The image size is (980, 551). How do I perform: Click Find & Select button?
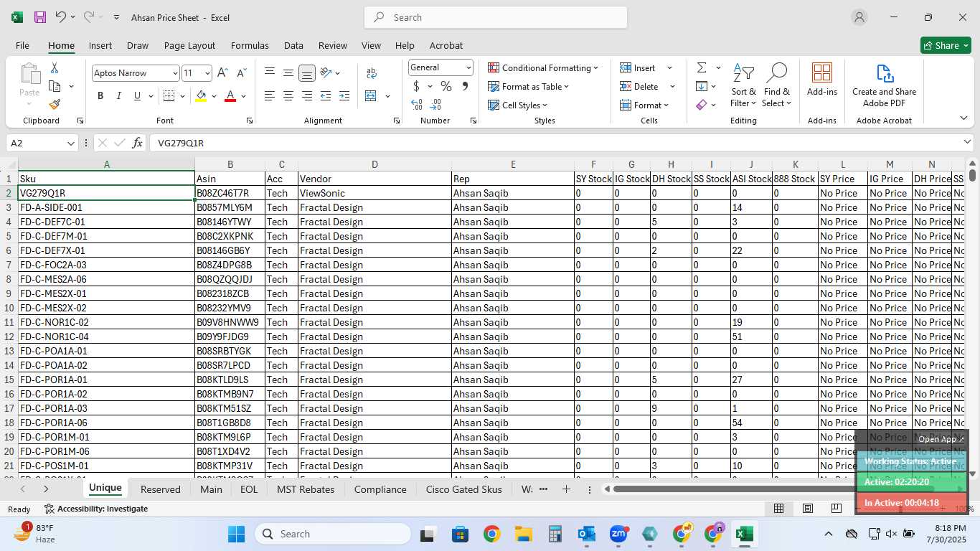(x=776, y=85)
